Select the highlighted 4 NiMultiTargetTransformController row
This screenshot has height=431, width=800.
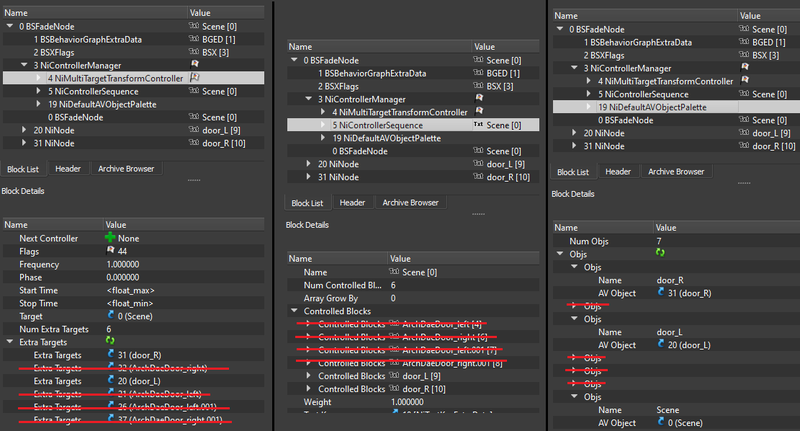coord(134,78)
